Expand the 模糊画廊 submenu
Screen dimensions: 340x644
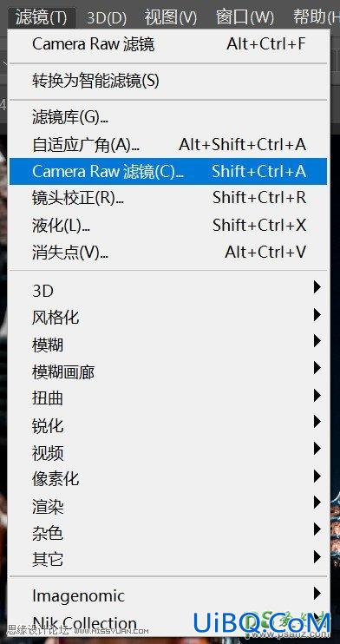(168, 371)
